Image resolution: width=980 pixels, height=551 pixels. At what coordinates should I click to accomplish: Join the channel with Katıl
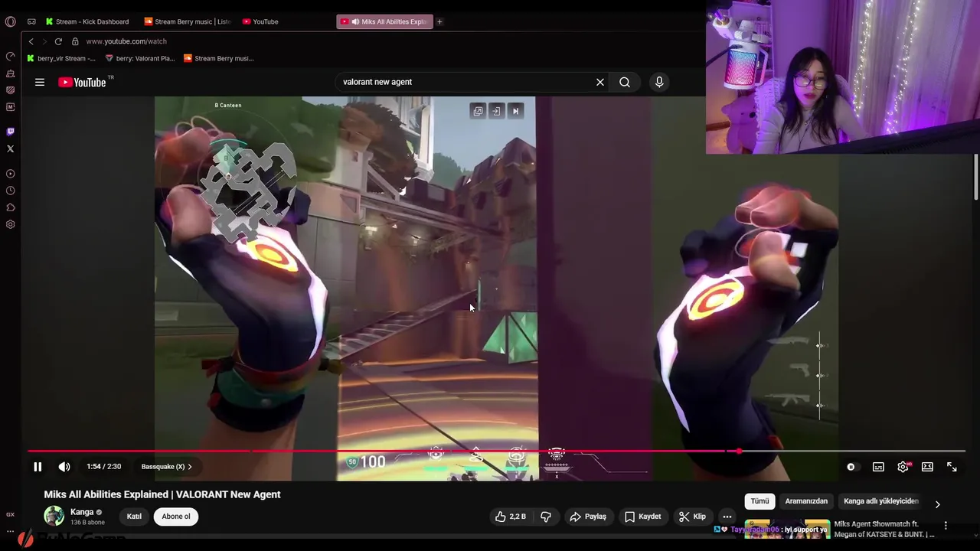134,517
